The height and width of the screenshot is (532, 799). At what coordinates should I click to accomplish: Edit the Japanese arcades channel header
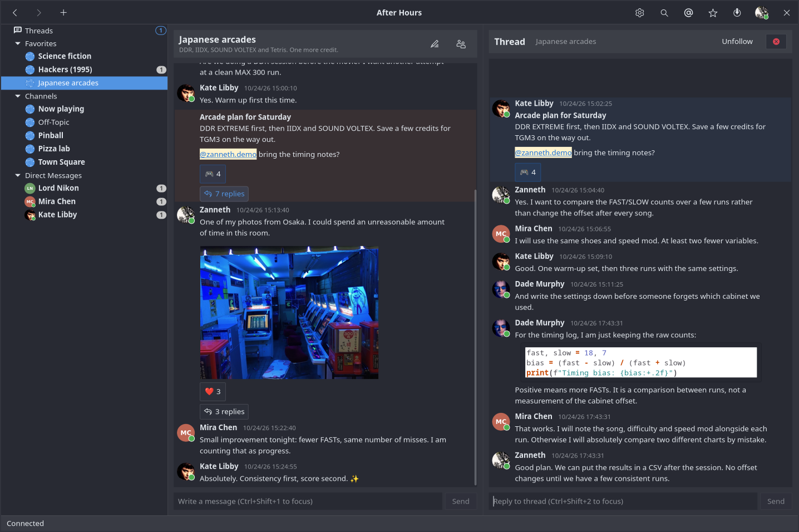pos(435,44)
